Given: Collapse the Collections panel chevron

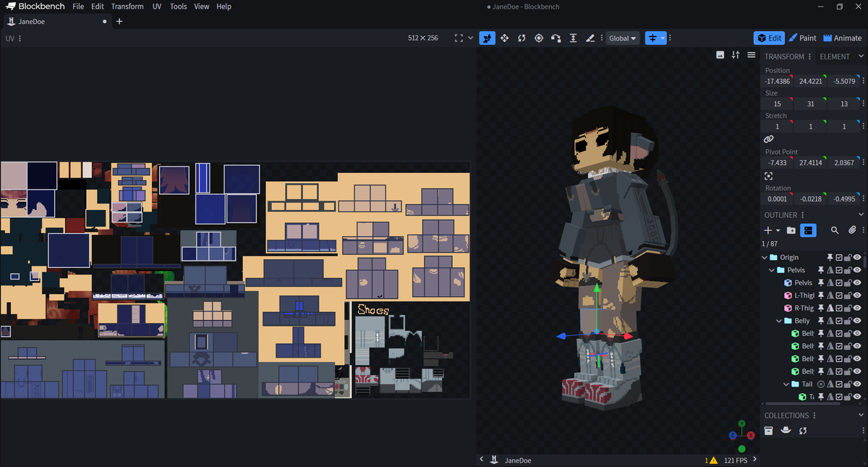Looking at the screenshot, I should 861,416.
